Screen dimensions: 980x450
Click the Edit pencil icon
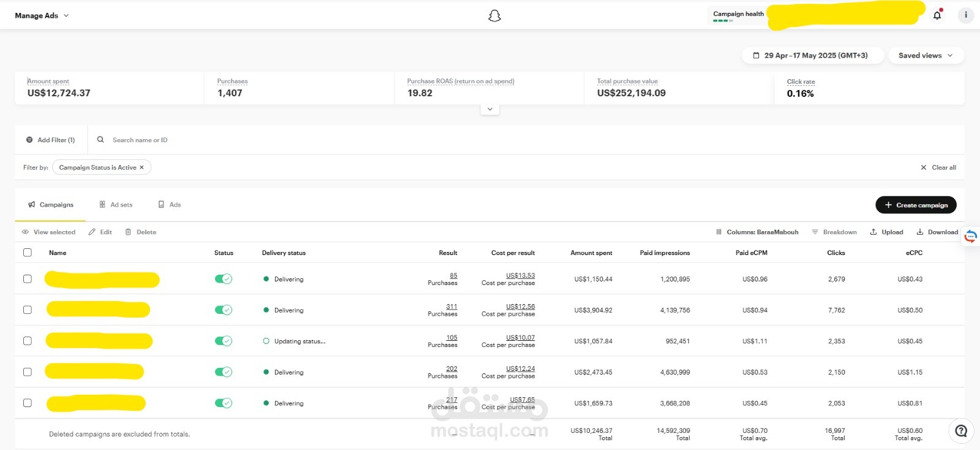[x=92, y=232]
